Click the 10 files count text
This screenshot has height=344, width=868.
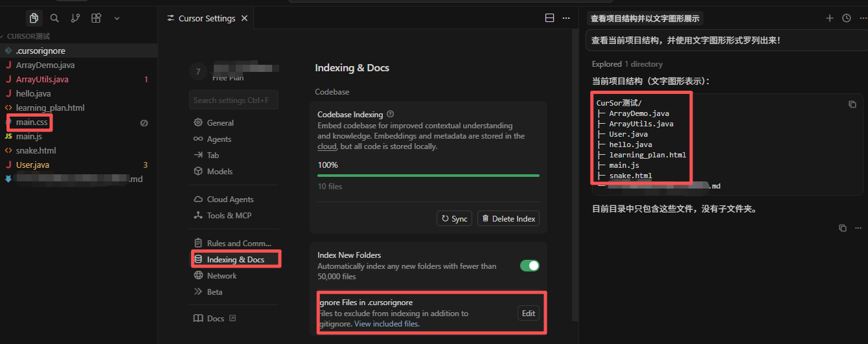pyautogui.click(x=330, y=187)
